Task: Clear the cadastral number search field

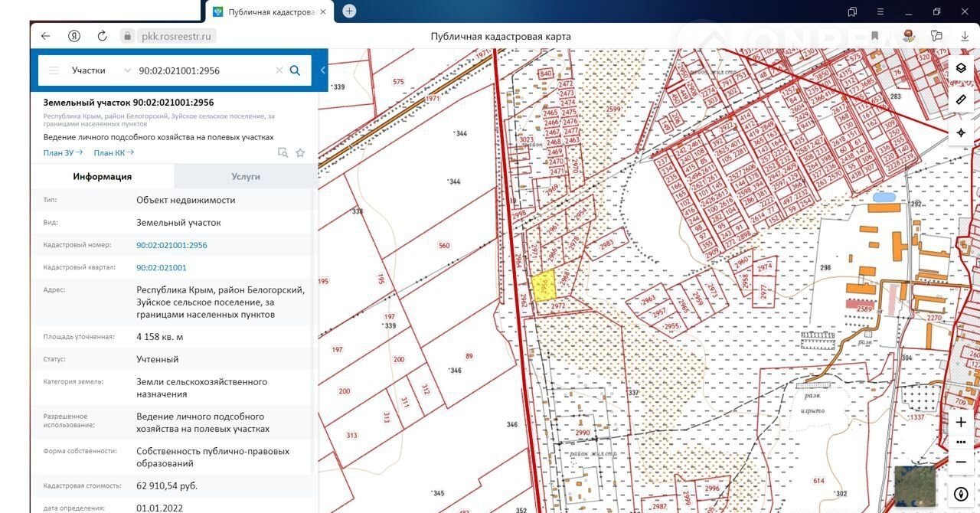Action: [x=279, y=70]
